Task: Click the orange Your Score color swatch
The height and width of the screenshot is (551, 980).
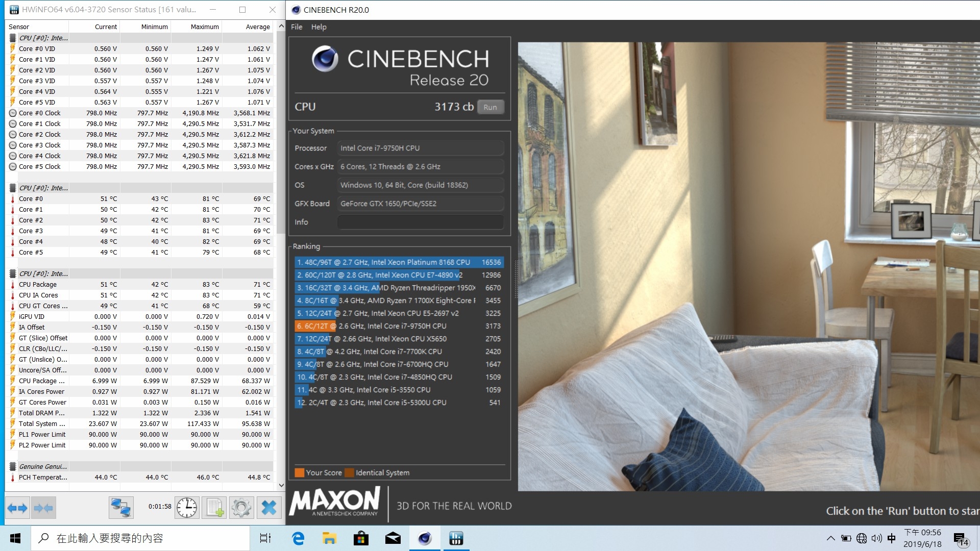Action: tap(299, 472)
